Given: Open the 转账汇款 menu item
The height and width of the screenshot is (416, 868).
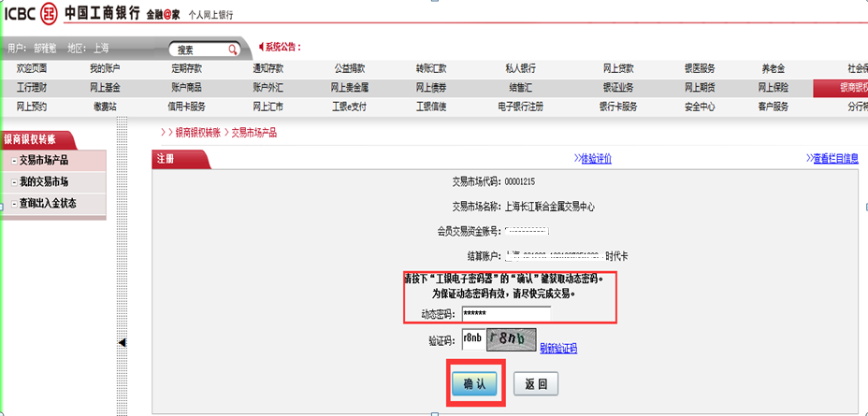Looking at the screenshot, I should (x=431, y=69).
